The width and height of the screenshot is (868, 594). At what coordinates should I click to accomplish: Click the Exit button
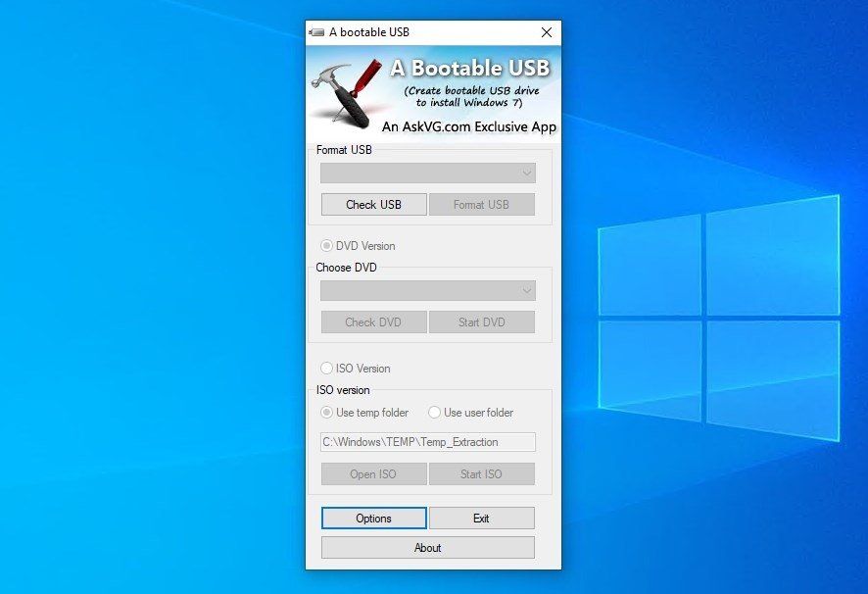pyautogui.click(x=482, y=519)
